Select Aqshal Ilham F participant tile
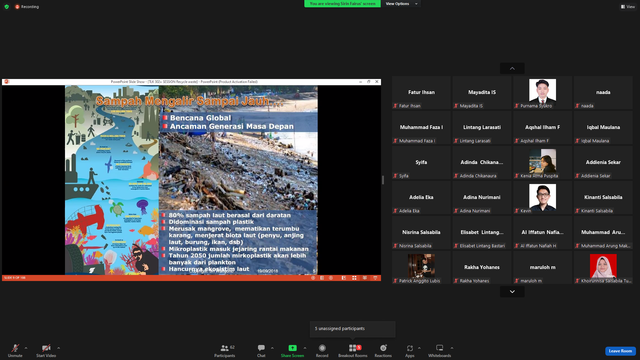This screenshot has height=360, width=640. 542,128
